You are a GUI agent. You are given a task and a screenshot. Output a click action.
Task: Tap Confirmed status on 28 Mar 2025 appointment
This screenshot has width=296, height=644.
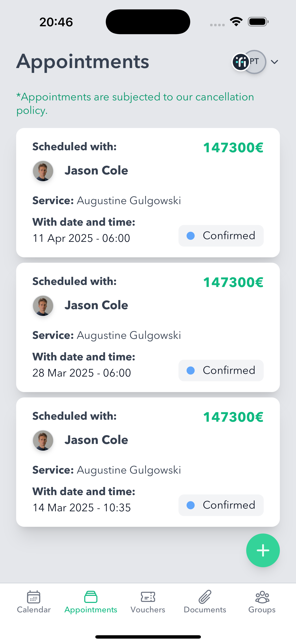pyautogui.click(x=221, y=370)
